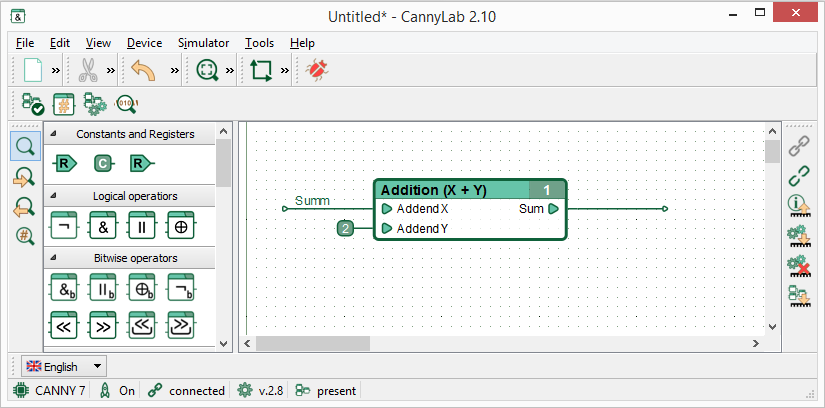Click the Addend X input port
Viewport: 825px width, 408px height.
[x=387, y=209]
